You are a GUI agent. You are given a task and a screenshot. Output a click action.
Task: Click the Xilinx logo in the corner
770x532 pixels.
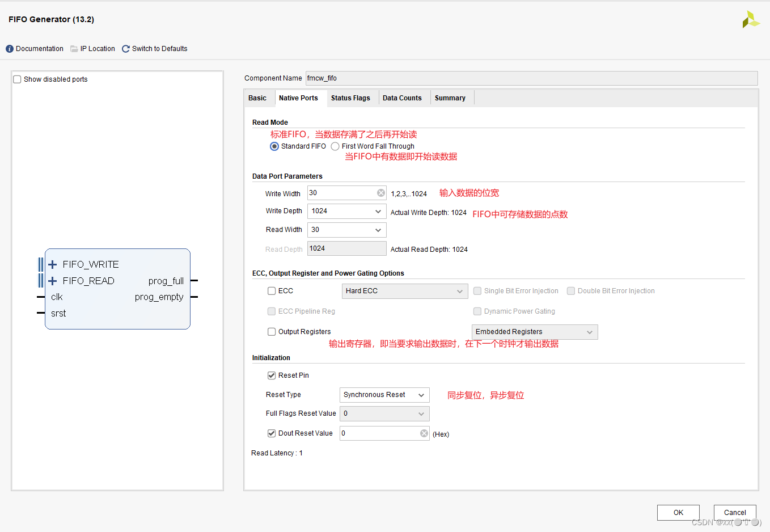click(751, 19)
